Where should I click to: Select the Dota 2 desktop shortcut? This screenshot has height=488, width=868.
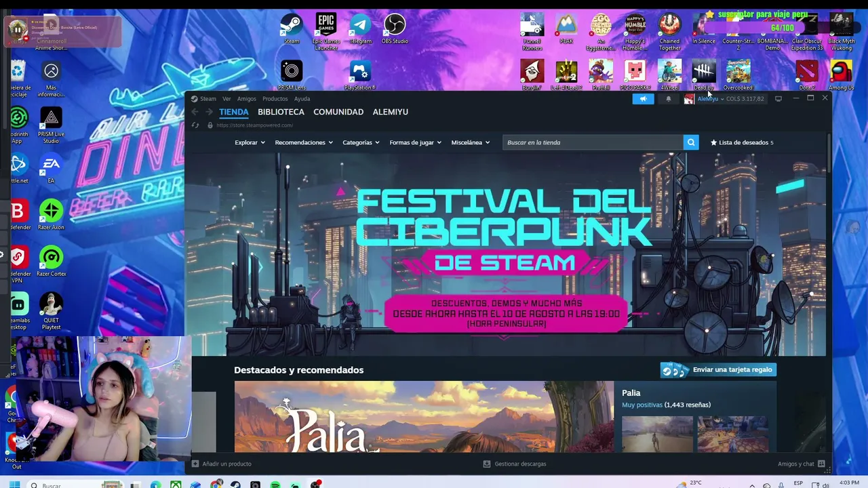[x=807, y=75]
